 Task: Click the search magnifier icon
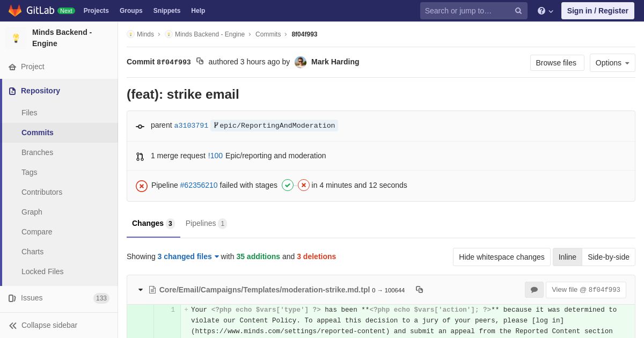[518, 11]
